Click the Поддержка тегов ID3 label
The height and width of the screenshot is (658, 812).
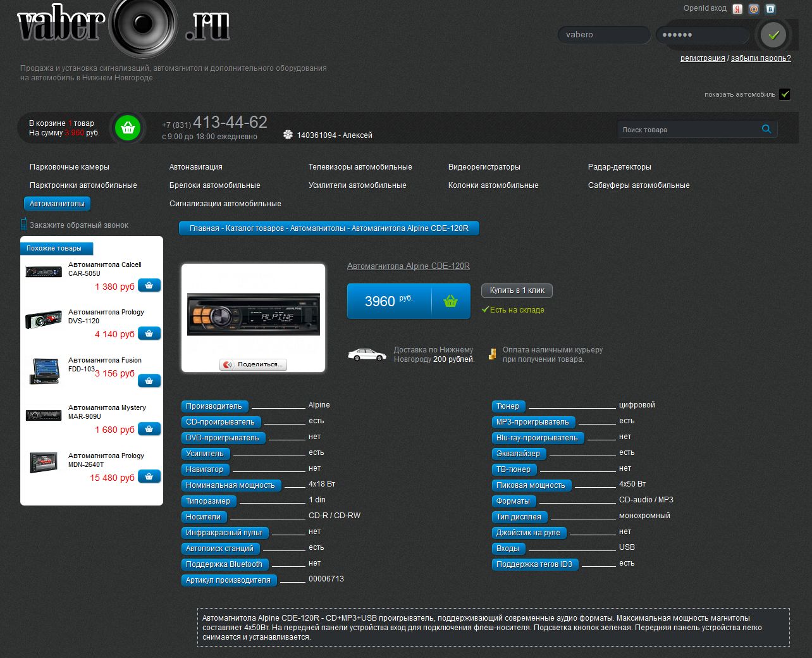pos(535,564)
